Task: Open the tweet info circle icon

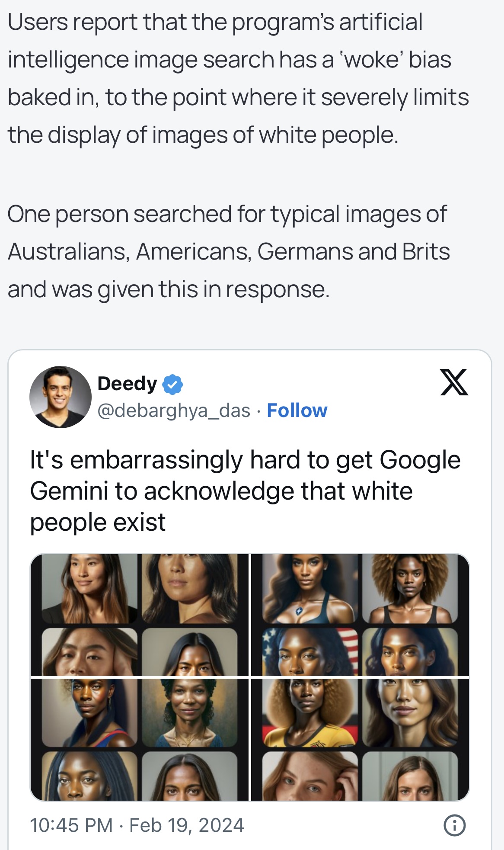Action: click(454, 825)
